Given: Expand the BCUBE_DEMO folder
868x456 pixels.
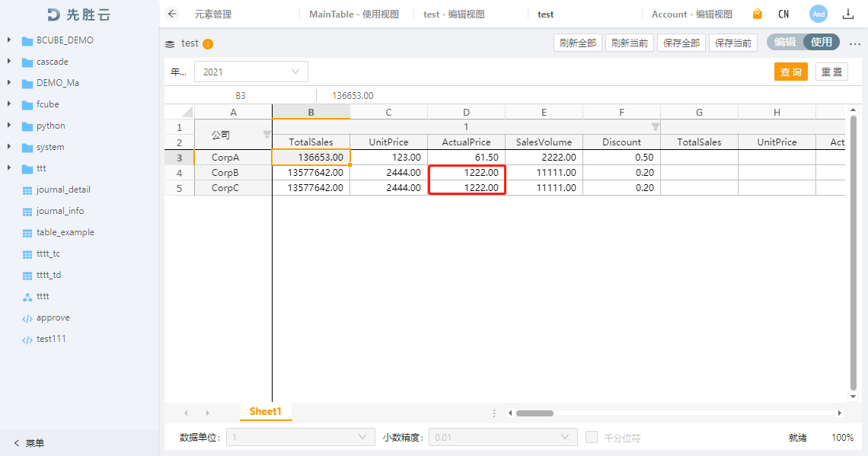Looking at the screenshot, I should tap(9, 40).
